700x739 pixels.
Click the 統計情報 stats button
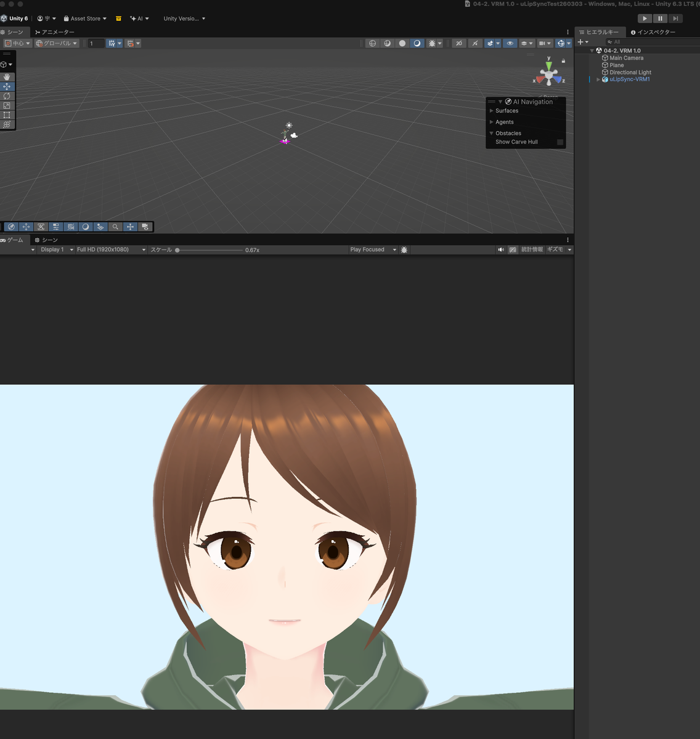(532, 249)
